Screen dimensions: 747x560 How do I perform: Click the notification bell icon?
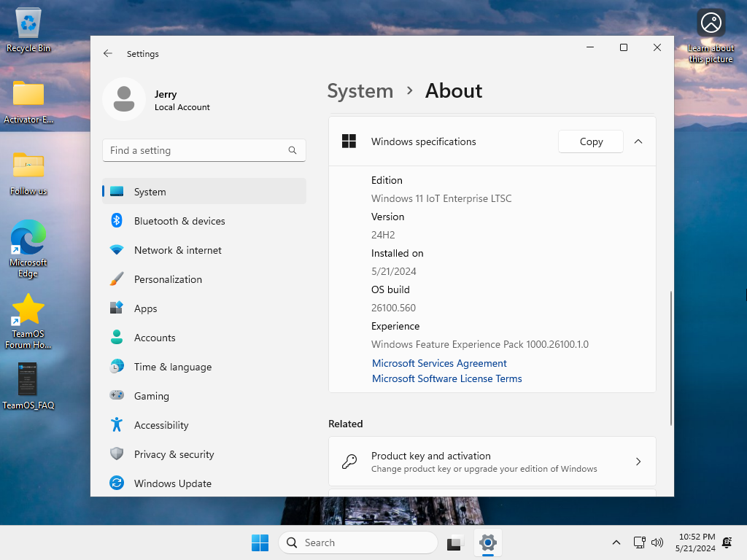pyautogui.click(x=727, y=542)
